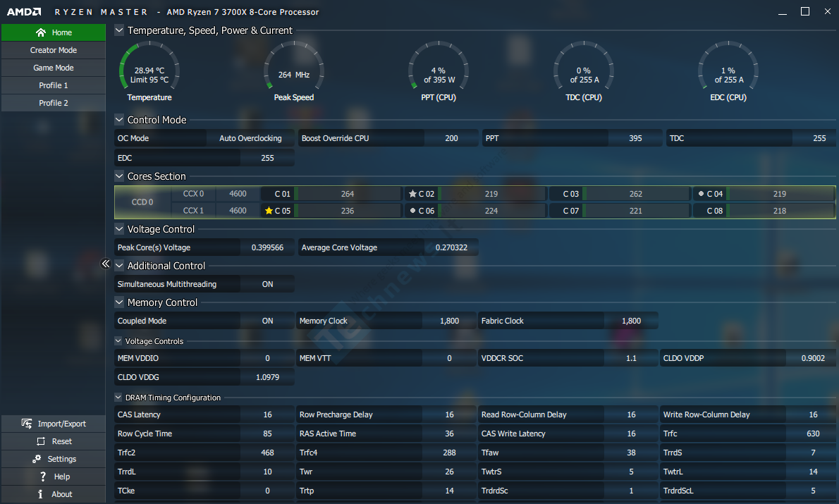Click the dot marker on core C 06

[412, 211]
